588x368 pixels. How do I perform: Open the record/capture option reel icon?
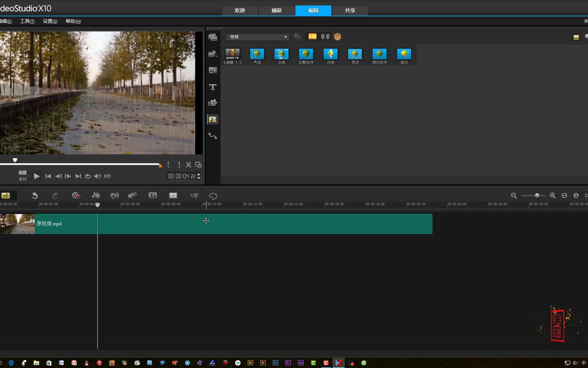(76, 196)
